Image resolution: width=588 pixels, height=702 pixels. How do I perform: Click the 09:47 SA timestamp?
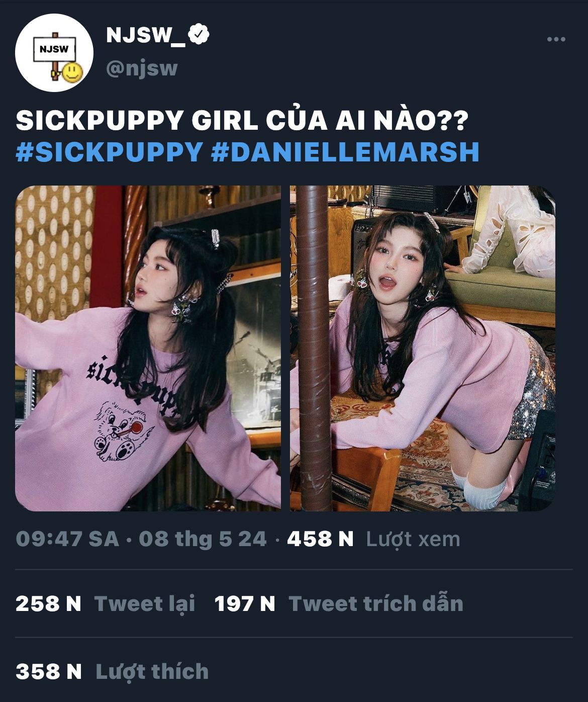coord(67,539)
